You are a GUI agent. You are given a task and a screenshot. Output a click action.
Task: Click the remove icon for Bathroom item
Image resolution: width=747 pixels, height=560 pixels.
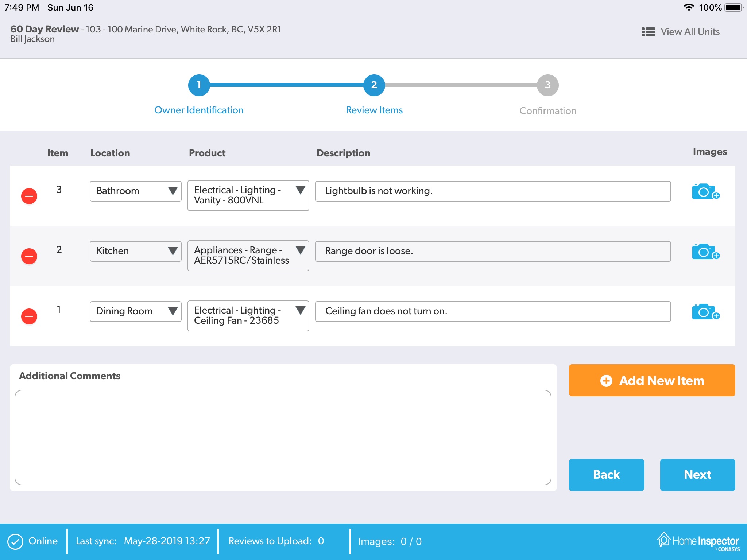pyautogui.click(x=29, y=195)
